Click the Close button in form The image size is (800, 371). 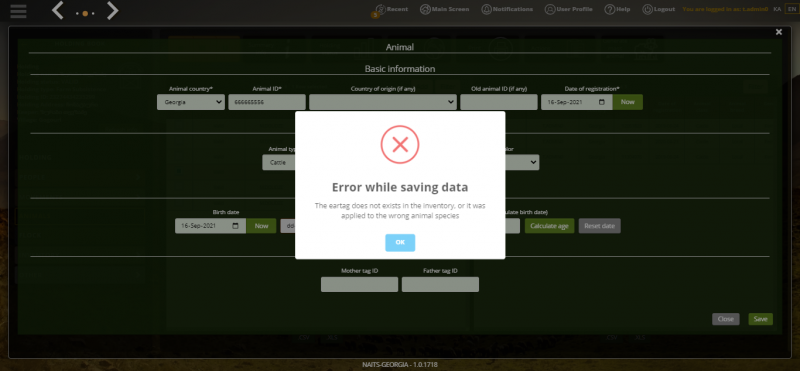726,319
